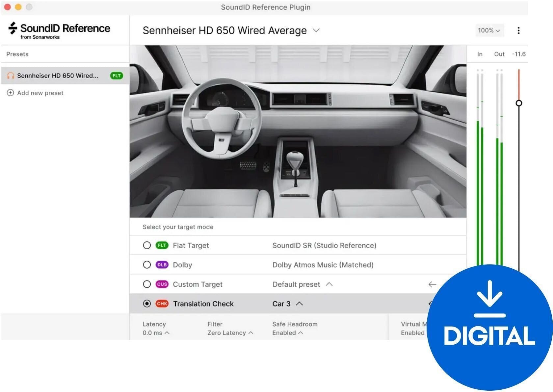
Task: Click the Out meter label
Action: click(499, 54)
